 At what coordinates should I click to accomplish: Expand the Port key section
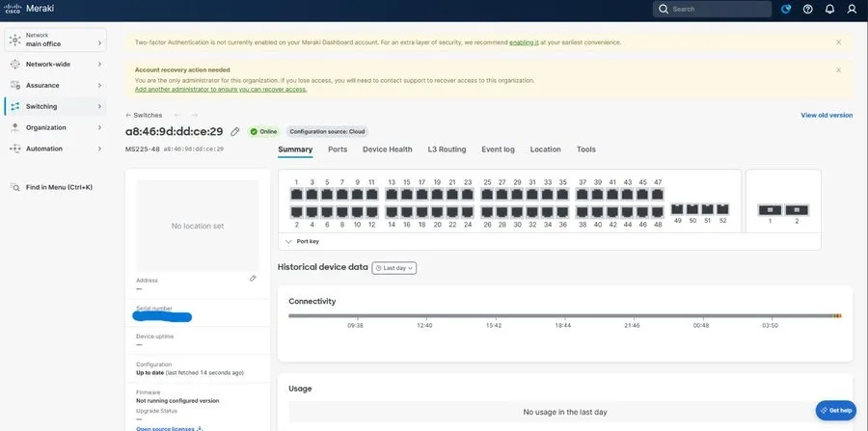tap(302, 241)
